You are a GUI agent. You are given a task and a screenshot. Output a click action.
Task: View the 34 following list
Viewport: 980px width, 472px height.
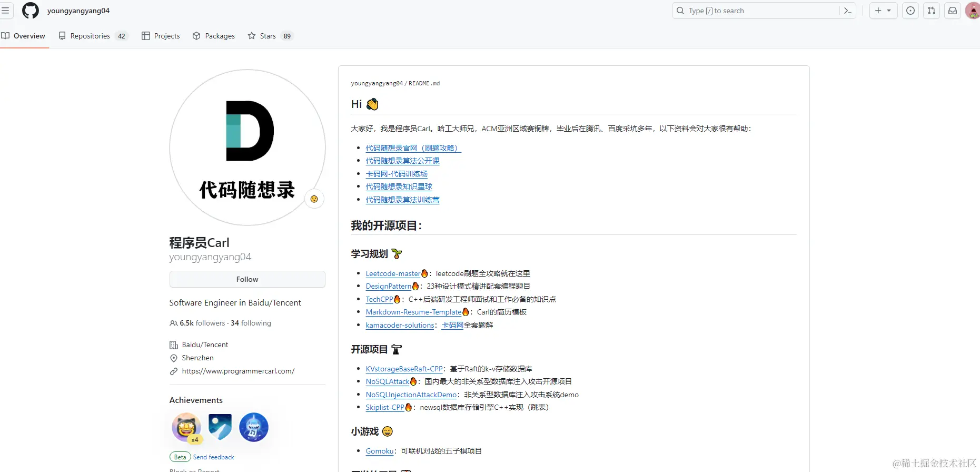(251, 323)
